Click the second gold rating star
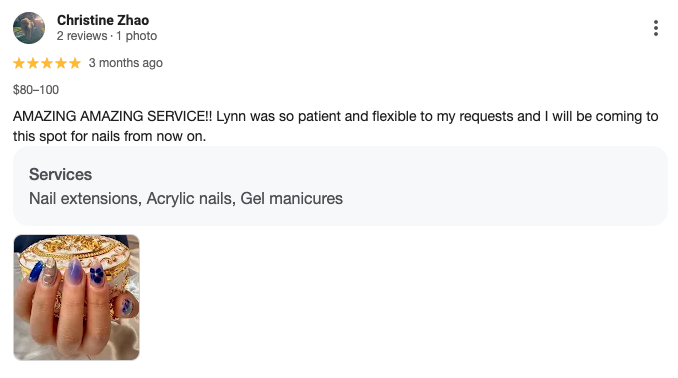Screen dimensions: 678x378 click(x=33, y=63)
